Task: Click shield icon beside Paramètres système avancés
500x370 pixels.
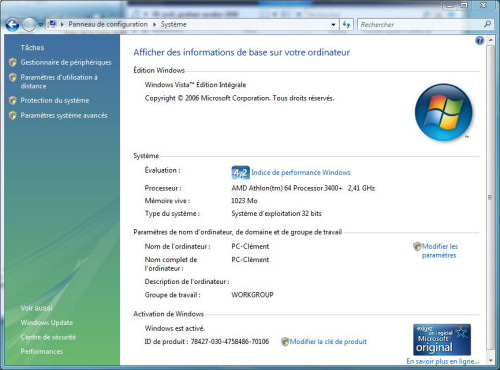Action: pos(13,116)
